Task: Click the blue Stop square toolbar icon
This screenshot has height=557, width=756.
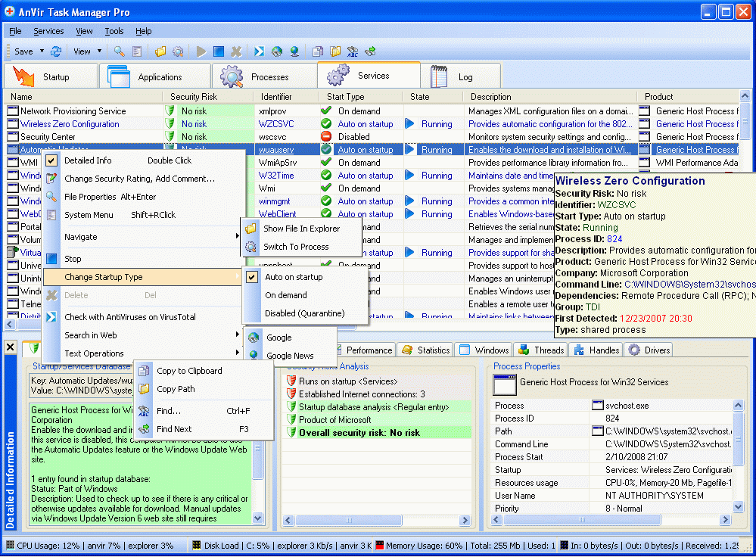Action: pos(219,51)
